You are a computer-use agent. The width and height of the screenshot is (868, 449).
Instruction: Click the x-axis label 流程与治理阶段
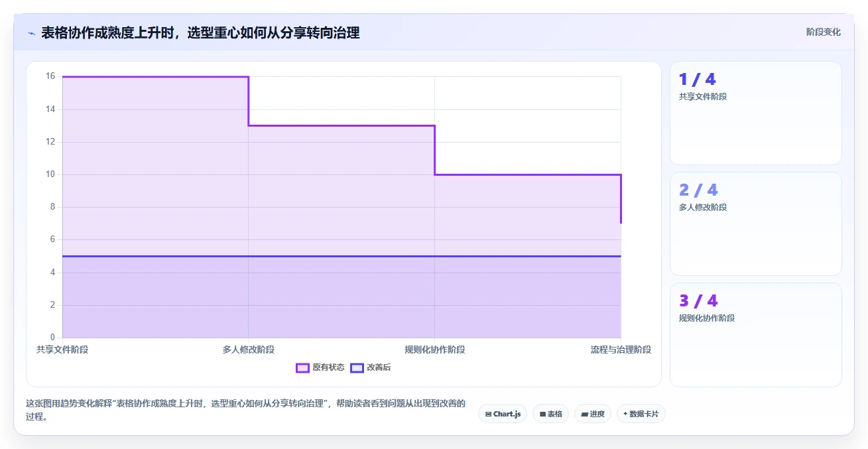621,350
